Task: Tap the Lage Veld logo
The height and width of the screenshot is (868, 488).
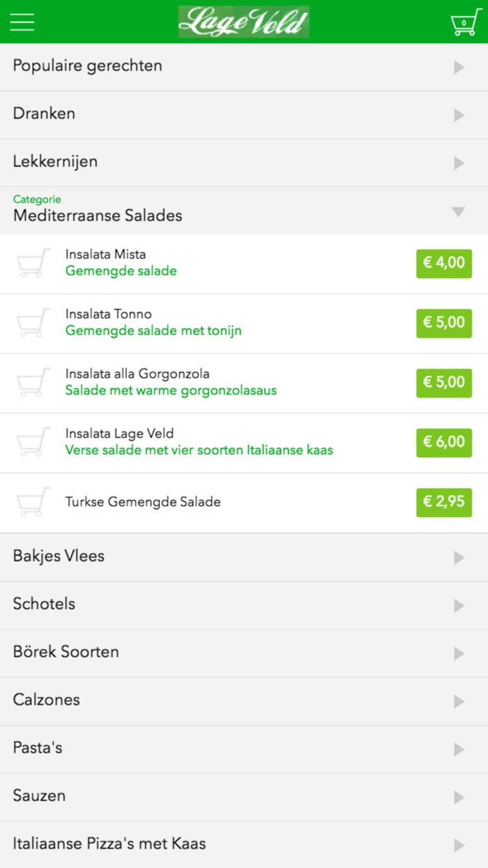Action: [243, 22]
